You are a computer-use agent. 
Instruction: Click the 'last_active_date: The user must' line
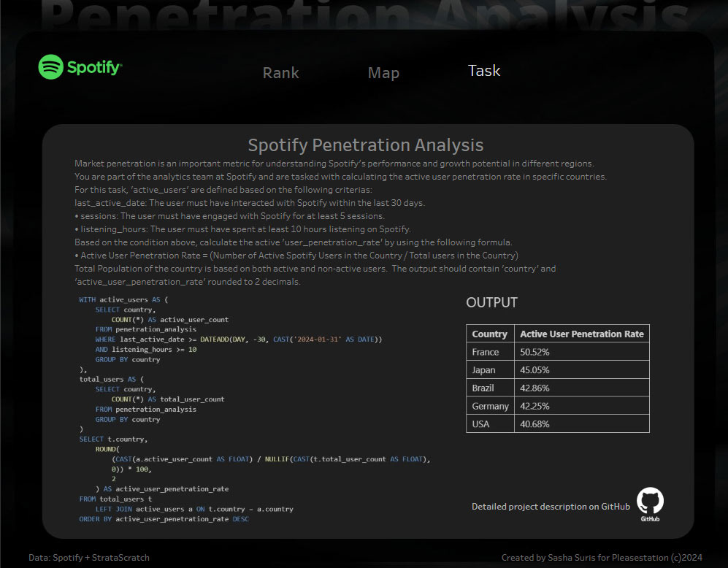(250, 203)
